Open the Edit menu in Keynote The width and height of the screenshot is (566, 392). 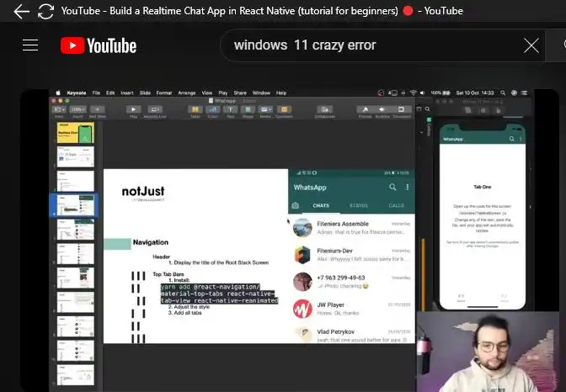coord(110,93)
